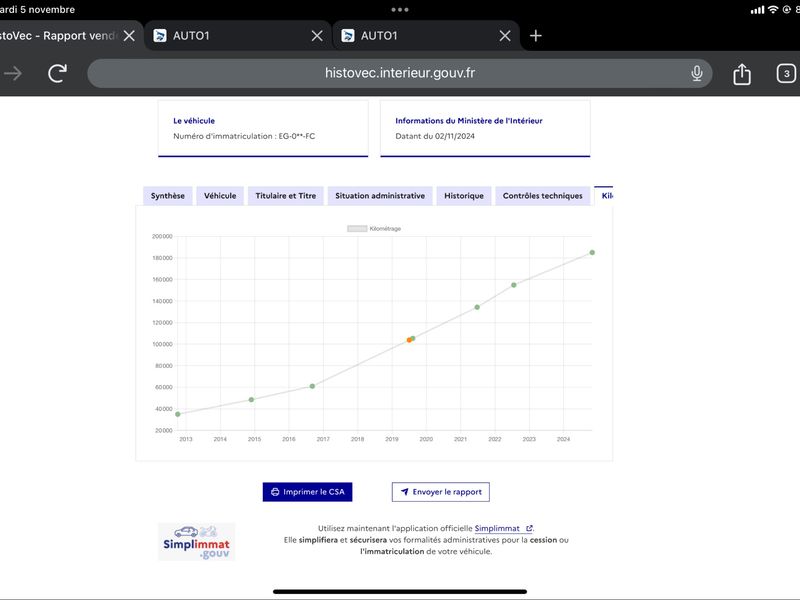The width and height of the screenshot is (800, 600).
Task: Open the Historique tab
Action: click(x=464, y=195)
